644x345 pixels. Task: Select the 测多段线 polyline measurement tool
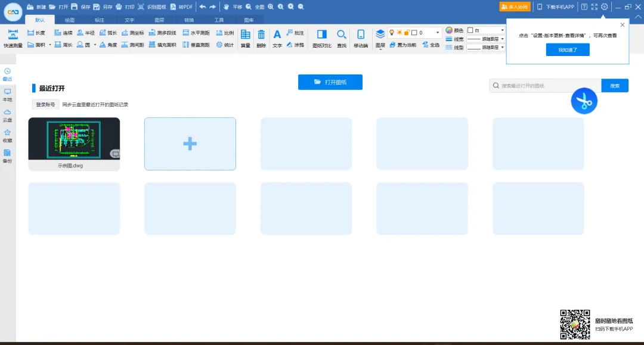162,33
